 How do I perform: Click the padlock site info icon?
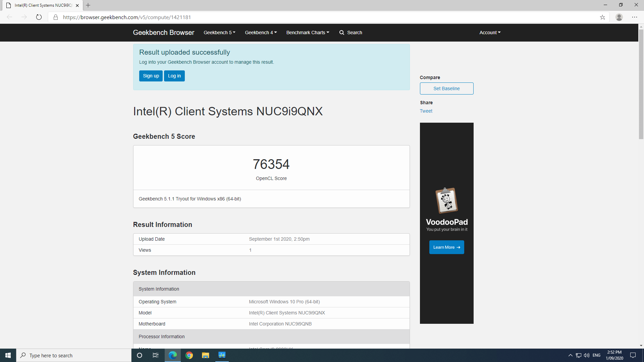pyautogui.click(x=56, y=17)
